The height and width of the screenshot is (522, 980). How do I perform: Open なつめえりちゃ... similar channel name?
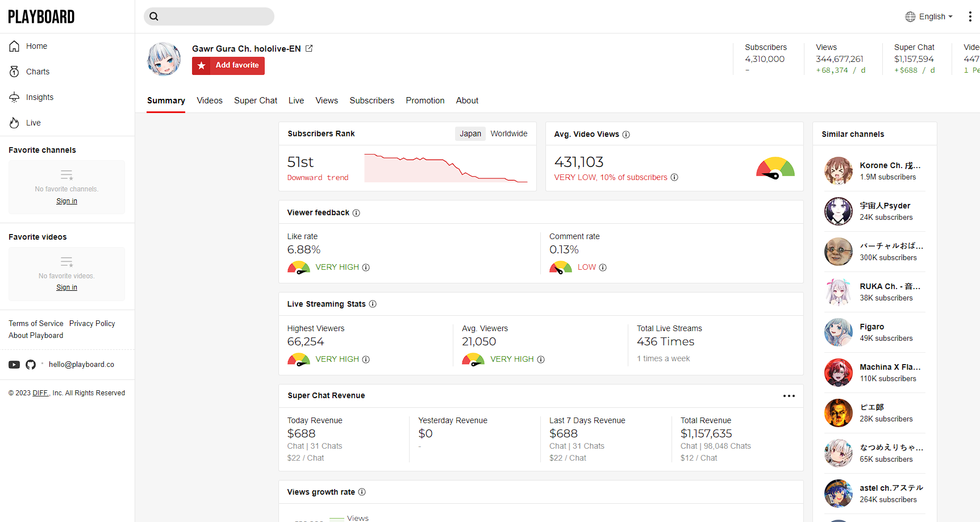tap(891, 448)
